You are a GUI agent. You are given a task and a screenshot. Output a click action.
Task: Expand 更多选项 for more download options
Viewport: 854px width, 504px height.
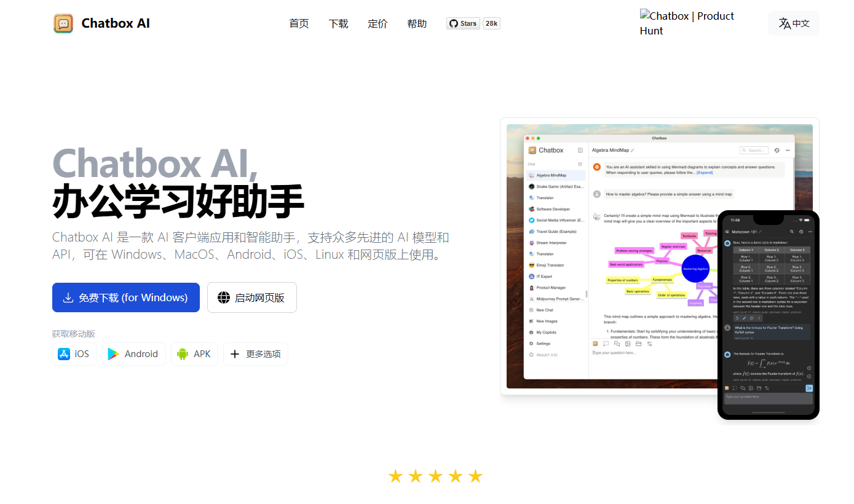pyautogui.click(x=256, y=353)
